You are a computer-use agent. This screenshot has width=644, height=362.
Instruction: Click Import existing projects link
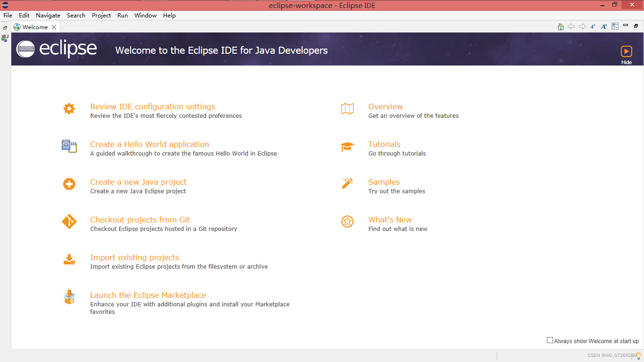134,257
